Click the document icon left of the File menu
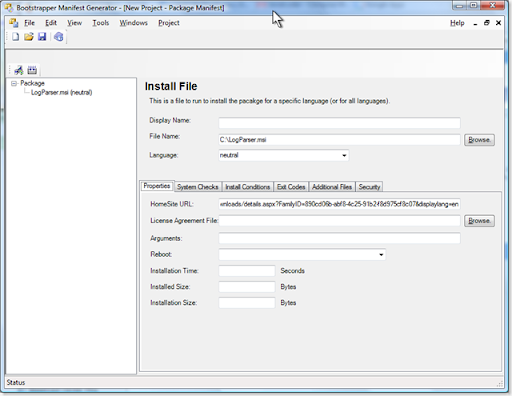 [x=14, y=23]
